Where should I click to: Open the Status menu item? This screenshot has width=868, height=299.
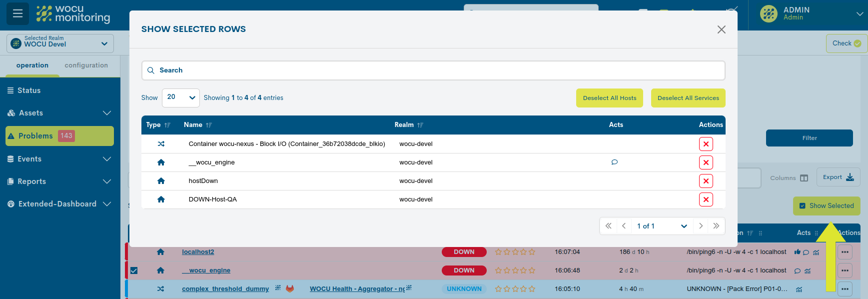tap(29, 90)
